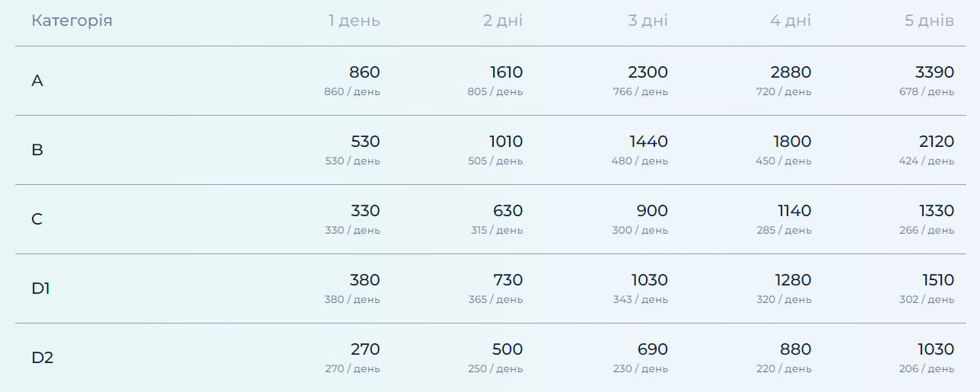Select the 3 дні column header
Screen dimensions: 980x392
647,21
